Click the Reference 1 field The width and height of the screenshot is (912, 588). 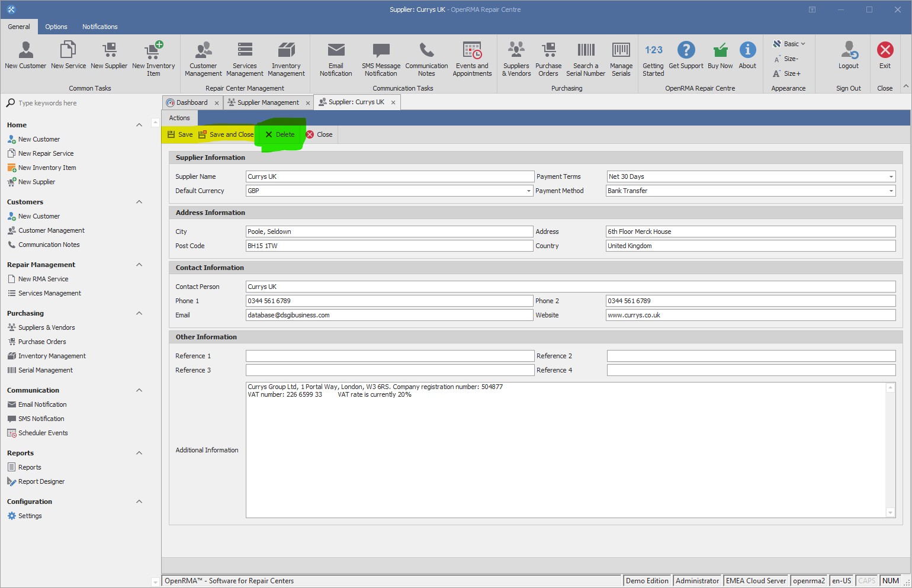pos(390,356)
